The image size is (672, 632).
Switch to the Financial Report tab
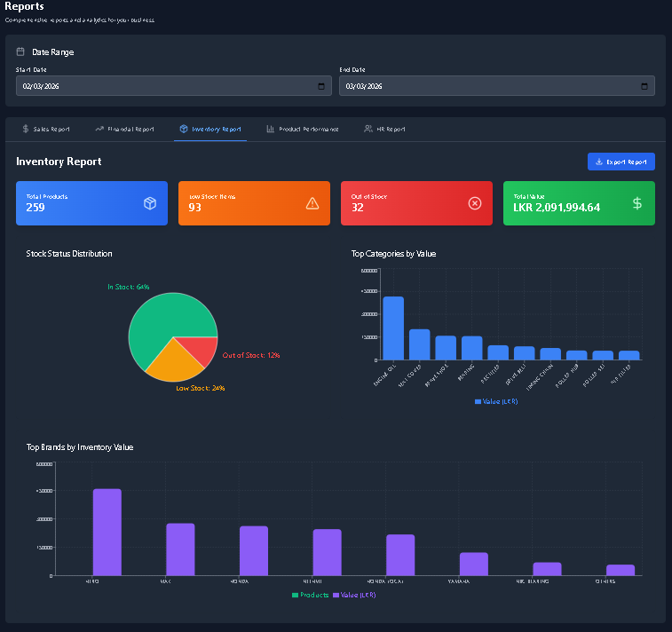tap(124, 129)
